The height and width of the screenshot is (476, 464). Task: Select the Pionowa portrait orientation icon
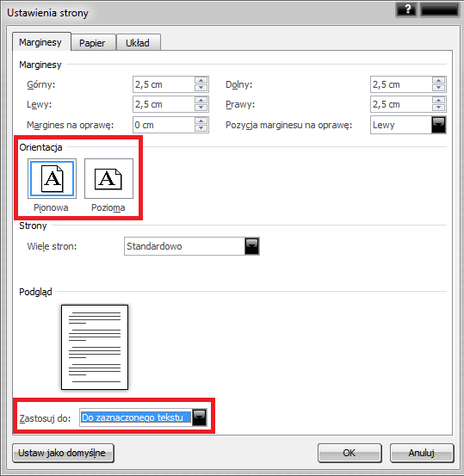point(52,178)
